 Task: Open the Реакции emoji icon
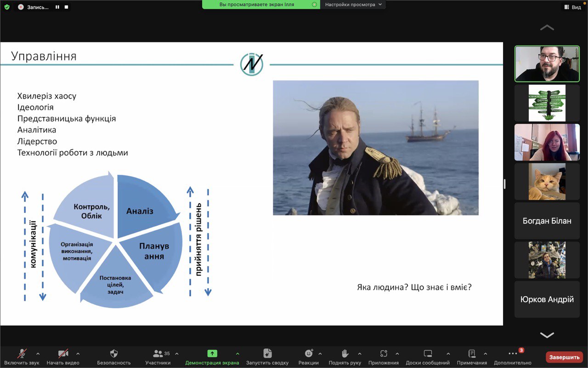pyautogui.click(x=309, y=353)
